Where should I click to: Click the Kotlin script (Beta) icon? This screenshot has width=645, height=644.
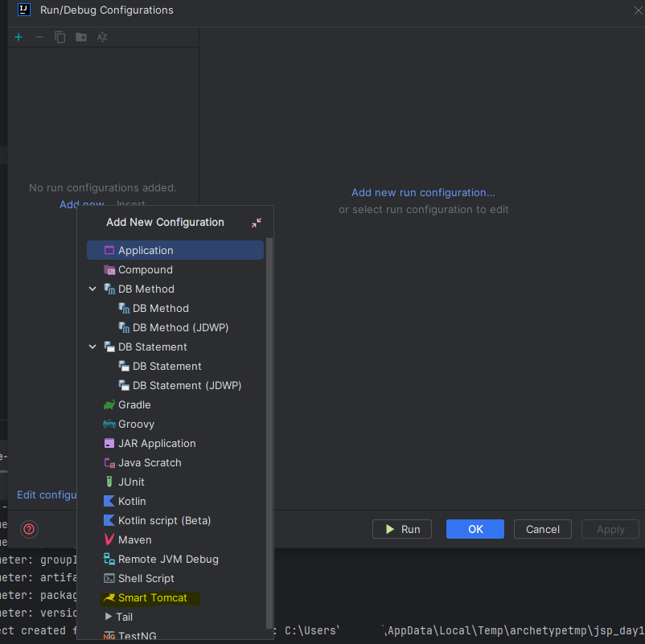(109, 520)
